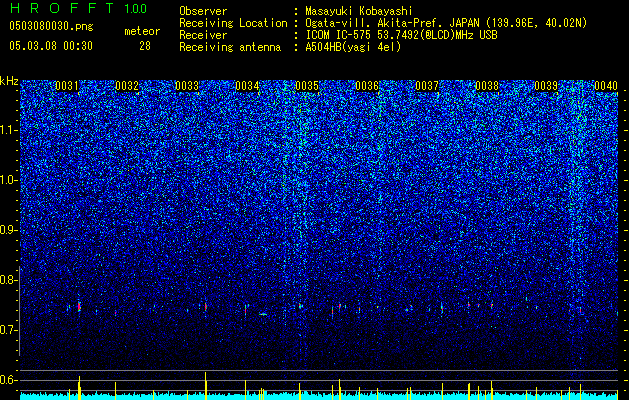Screen dimensions: 629x400
Task: Click the time marker 0037
Action: pos(427,86)
